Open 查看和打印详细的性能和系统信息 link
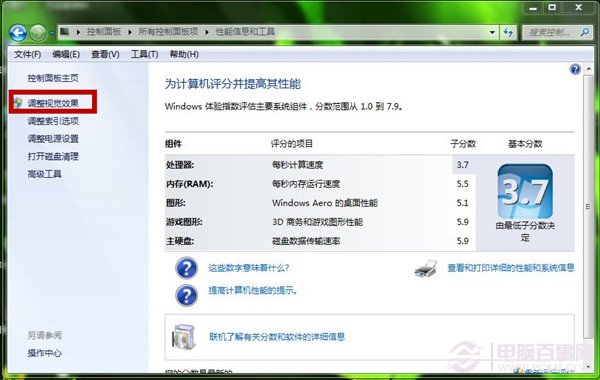The width and height of the screenshot is (600, 380). (511, 267)
